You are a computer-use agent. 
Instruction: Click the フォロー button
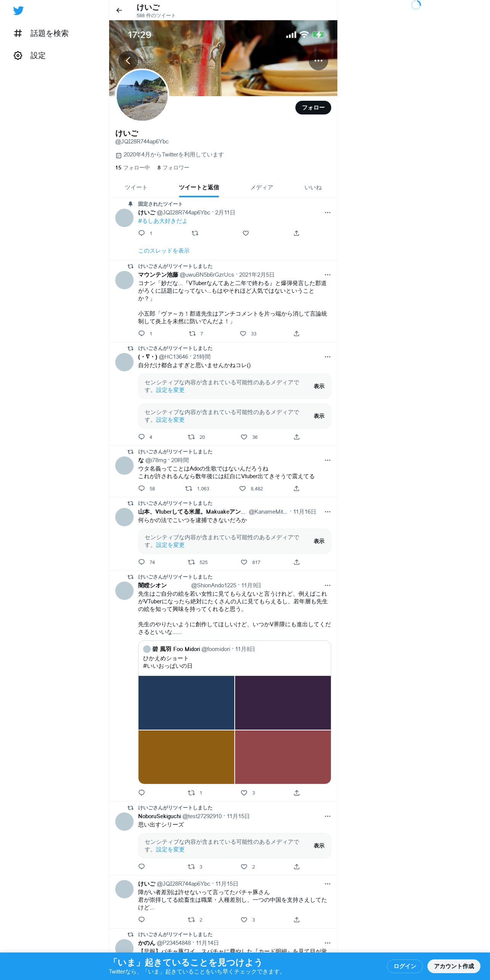(313, 108)
